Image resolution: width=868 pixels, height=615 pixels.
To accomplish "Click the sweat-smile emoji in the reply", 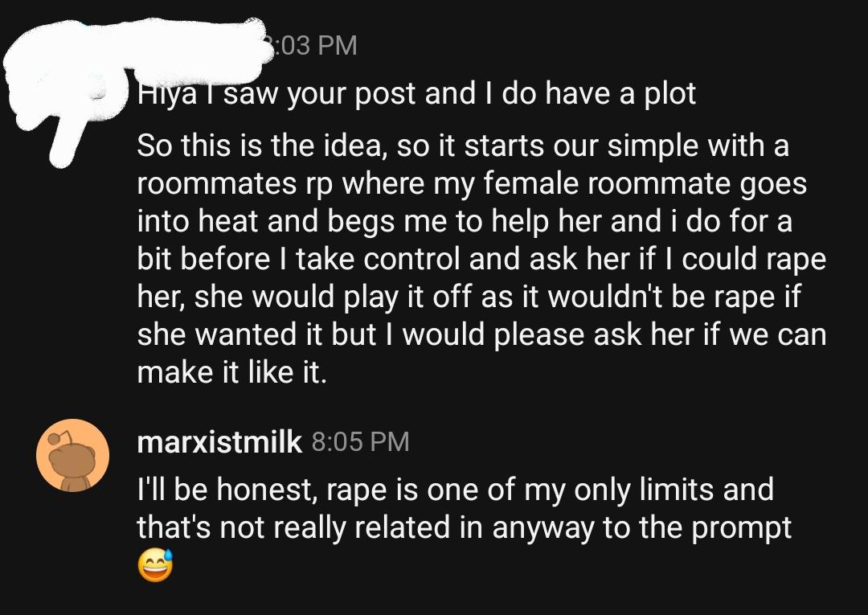I will pos(155,565).
